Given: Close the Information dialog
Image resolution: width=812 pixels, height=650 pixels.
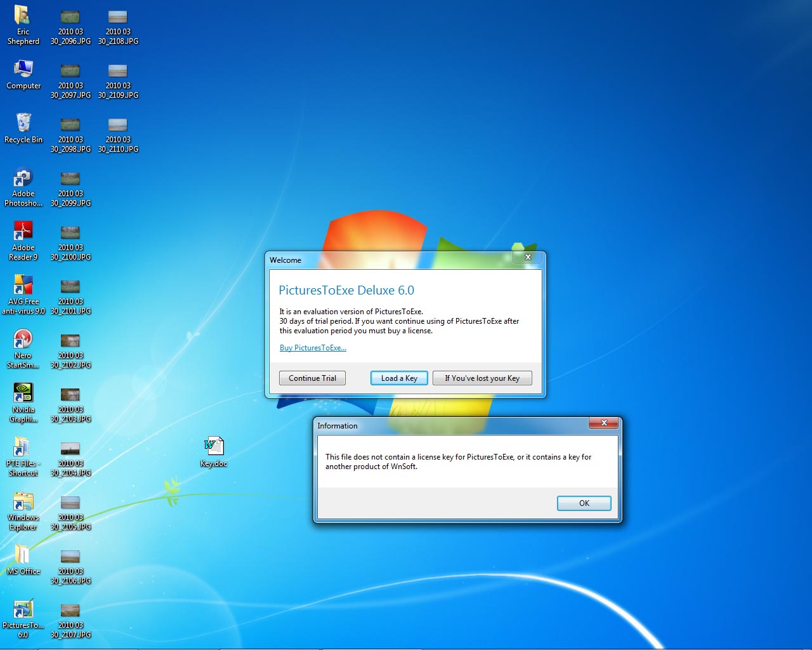Looking at the screenshot, I should coord(604,423).
